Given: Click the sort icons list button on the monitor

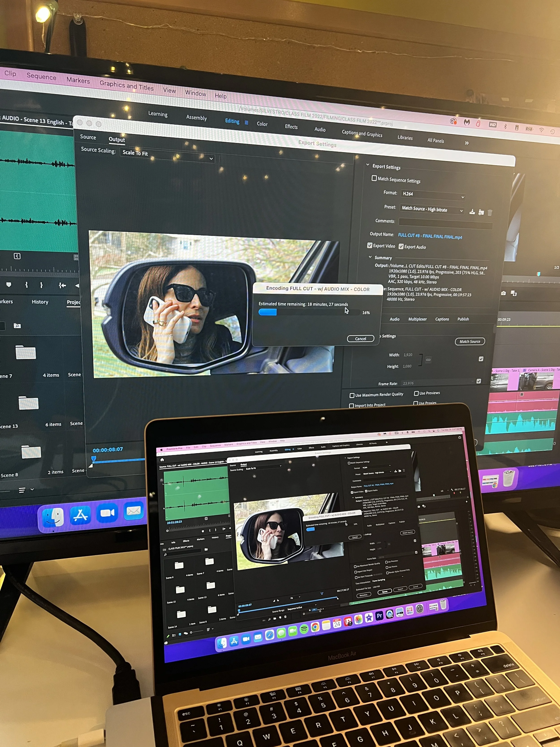Looking at the screenshot, I should click(22, 490).
